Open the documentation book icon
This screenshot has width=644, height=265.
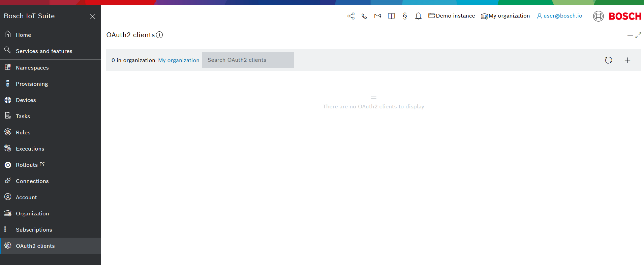pyautogui.click(x=391, y=16)
